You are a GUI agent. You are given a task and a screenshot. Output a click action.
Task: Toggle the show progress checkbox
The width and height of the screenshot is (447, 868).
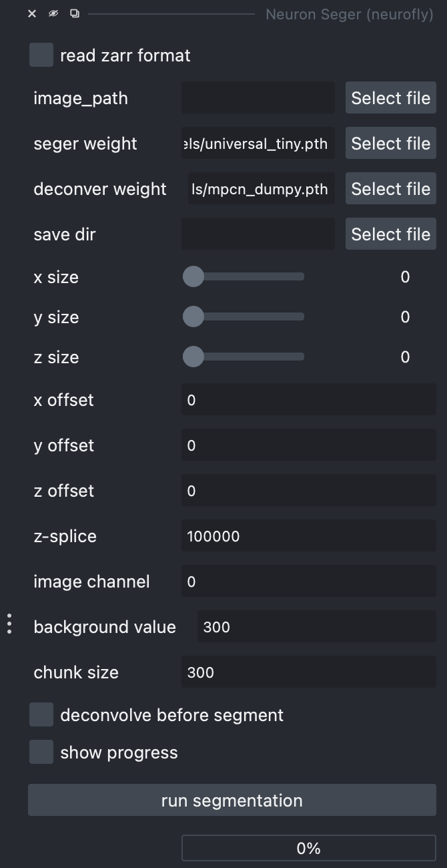pos(41,752)
